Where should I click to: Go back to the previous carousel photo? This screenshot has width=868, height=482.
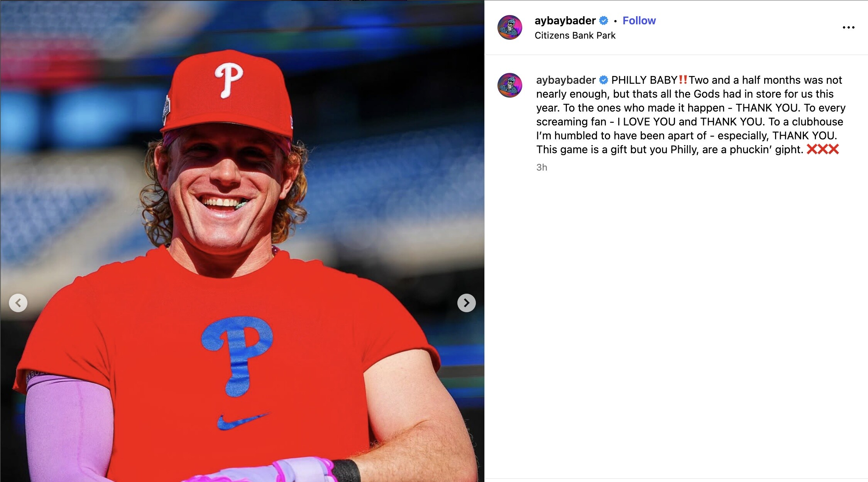click(18, 303)
